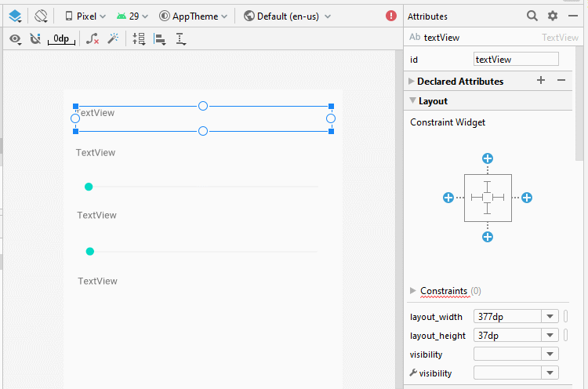Viewport: 588px width, 389px height.
Task: Click the first SeekBar teal thumb
Action: (89, 187)
